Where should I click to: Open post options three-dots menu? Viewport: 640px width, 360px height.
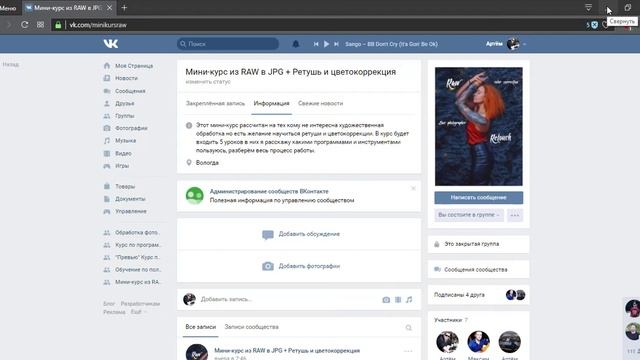pyautogui.click(x=408, y=351)
